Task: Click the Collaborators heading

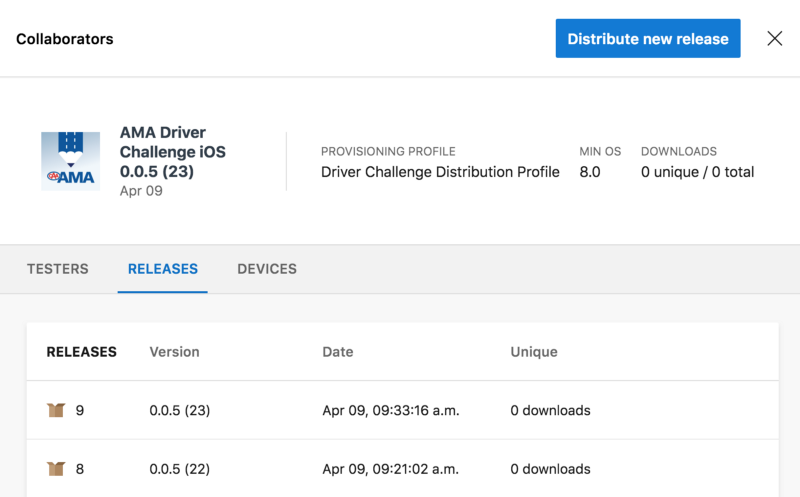Action: point(65,39)
